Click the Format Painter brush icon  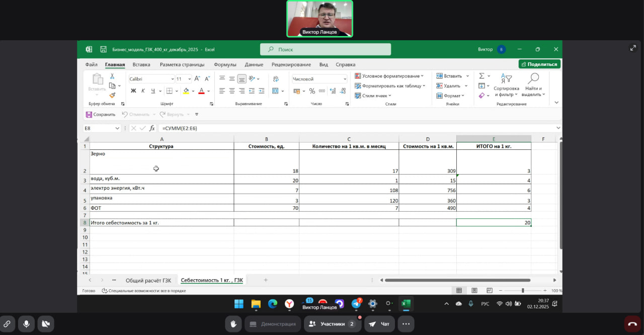[112, 95]
